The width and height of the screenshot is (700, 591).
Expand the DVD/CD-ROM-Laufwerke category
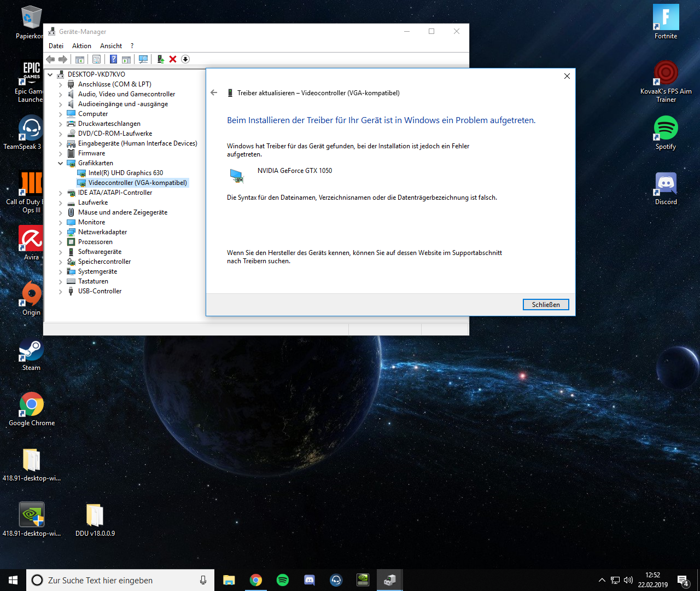(x=60, y=134)
